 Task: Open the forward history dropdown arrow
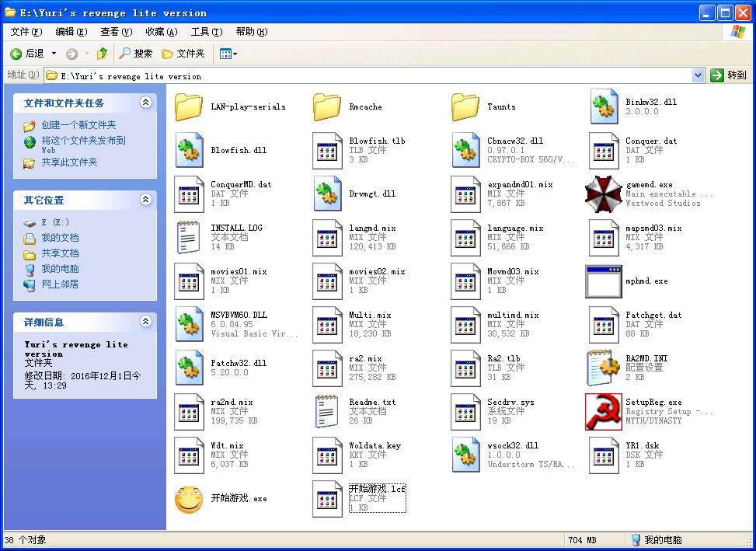pyautogui.click(x=87, y=54)
